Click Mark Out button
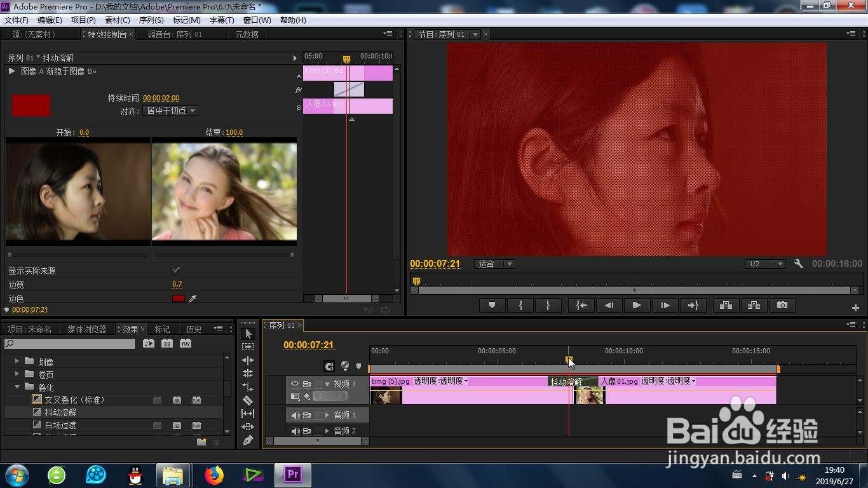 [548, 306]
